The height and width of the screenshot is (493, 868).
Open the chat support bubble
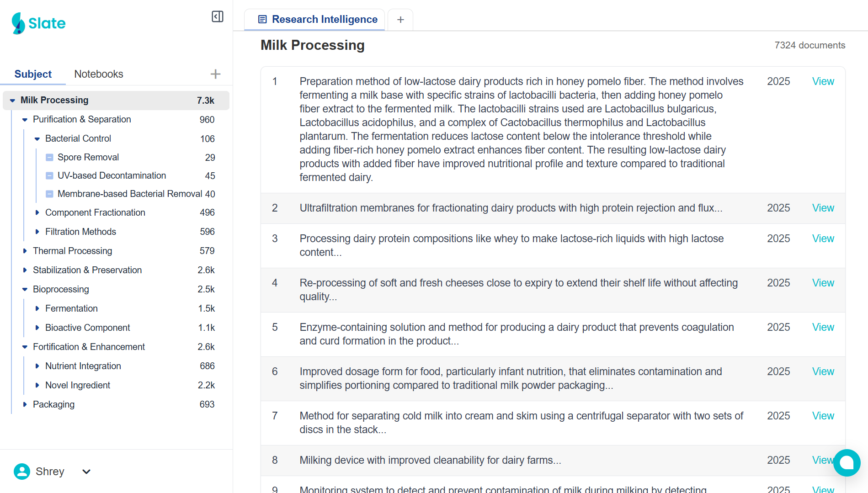pos(847,462)
